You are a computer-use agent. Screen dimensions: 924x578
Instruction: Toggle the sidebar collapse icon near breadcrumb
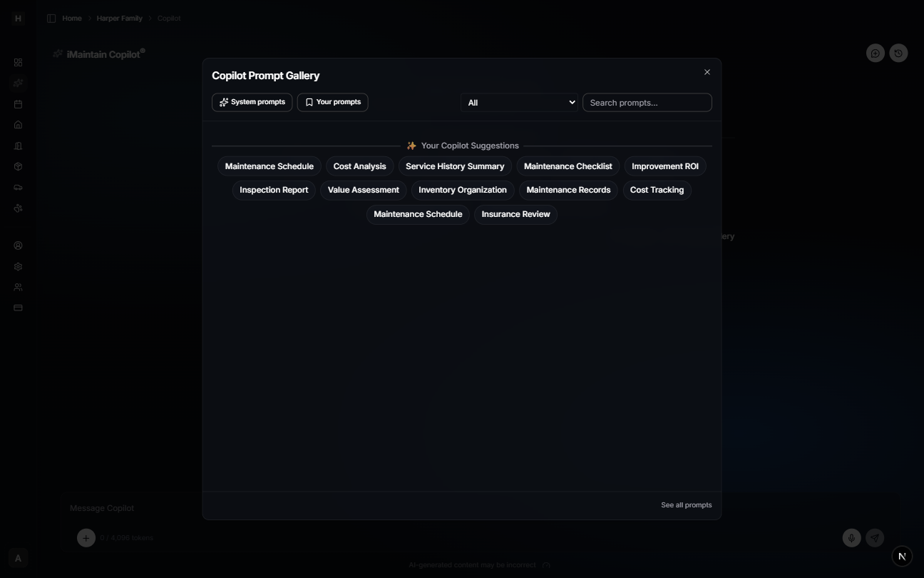point(51,18)
